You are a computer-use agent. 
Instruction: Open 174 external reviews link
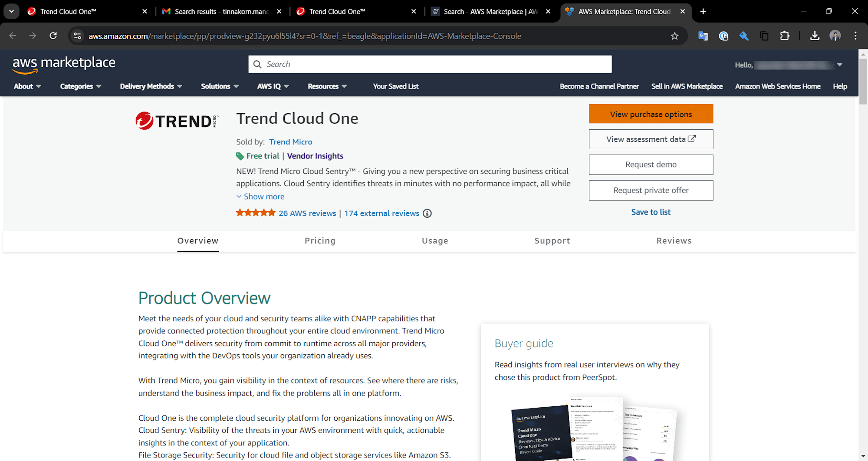[382, 213]
